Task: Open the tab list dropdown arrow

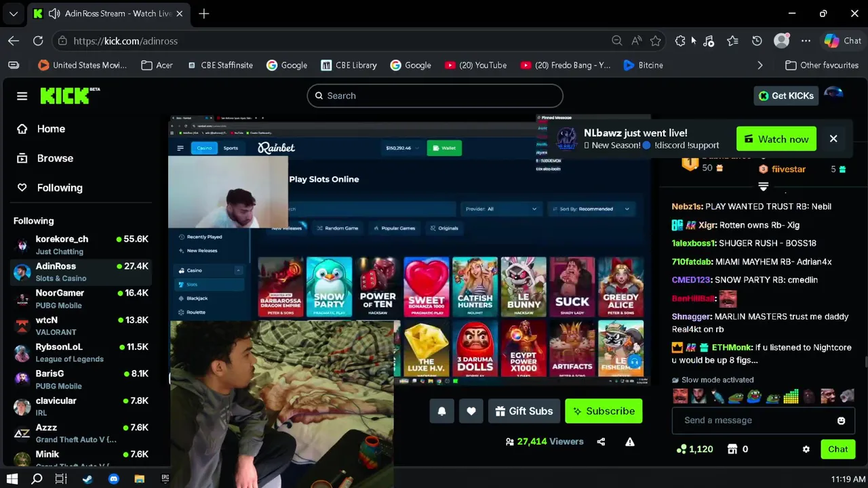Action: pos(14,14)
